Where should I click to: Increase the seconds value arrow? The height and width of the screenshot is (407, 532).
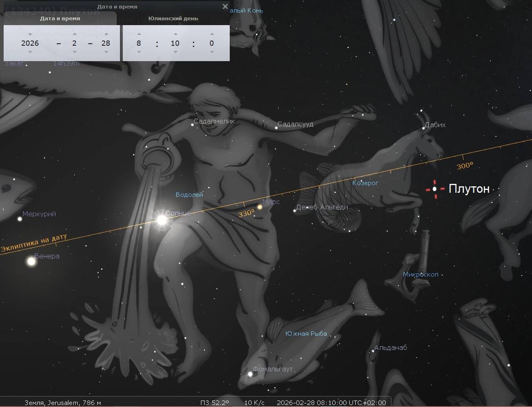pyautogui.click(x=212, y=34)
